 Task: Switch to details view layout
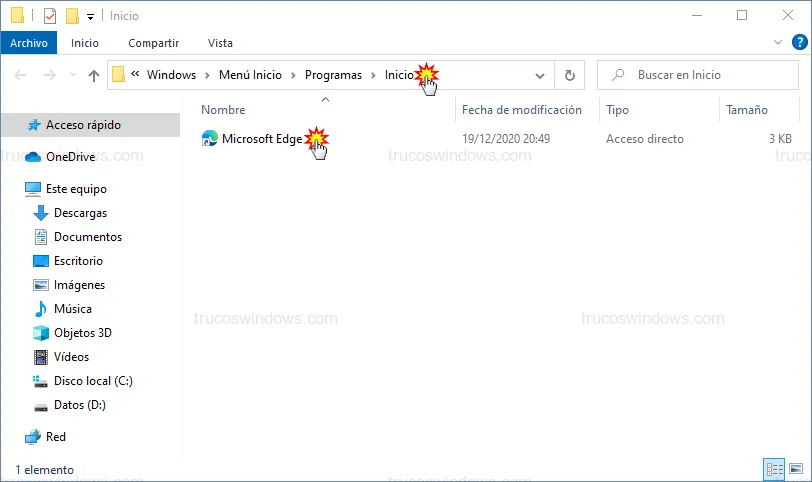click(774, 469)
